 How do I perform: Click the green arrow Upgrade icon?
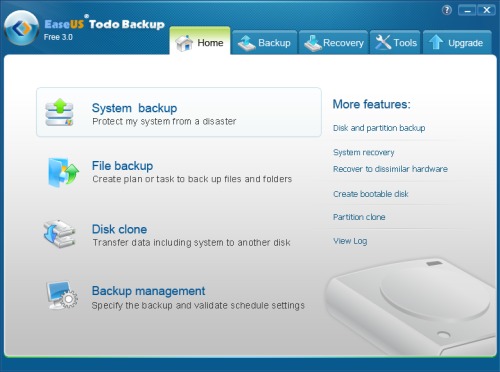pos(436,43)
